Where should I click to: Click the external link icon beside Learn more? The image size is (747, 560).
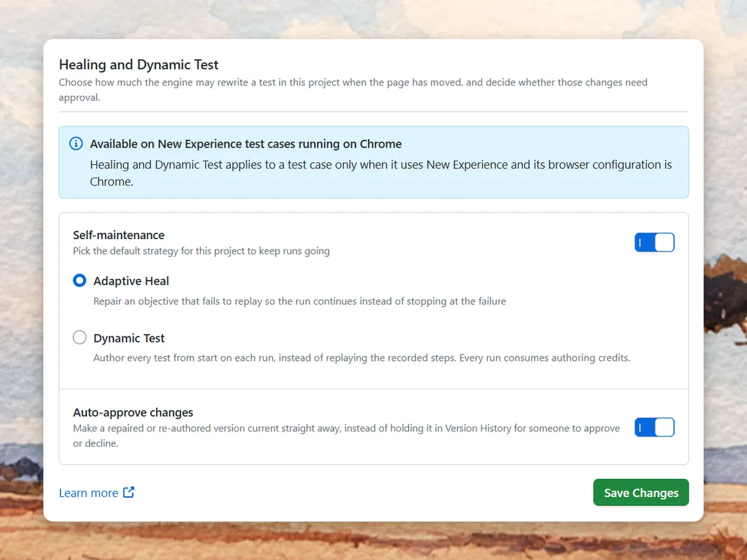click(129, 492)
